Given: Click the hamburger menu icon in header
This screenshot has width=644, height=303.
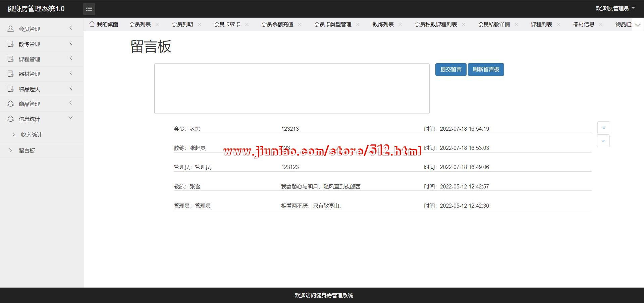Looking at the screenshot, I should click(x=89, y=9).
